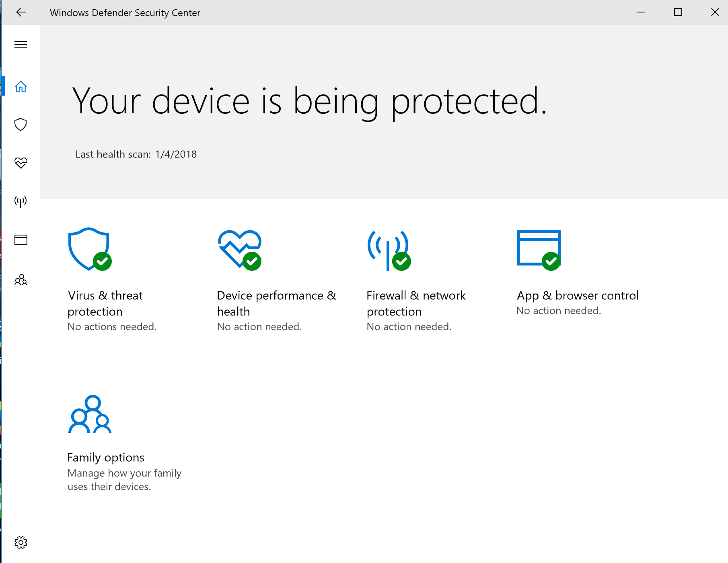Viewport: 728px width, 563px height.
Task: Open the family people sidebar icon
Action: (21, 280)
